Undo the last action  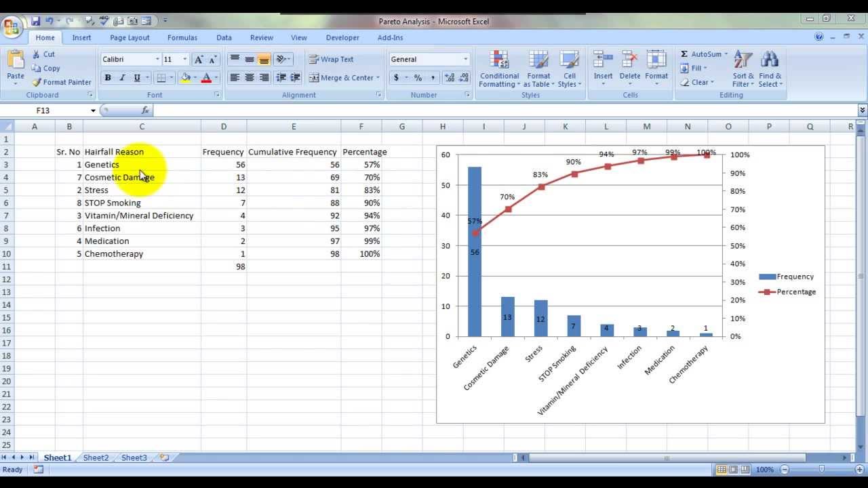[x=50, y=22]
